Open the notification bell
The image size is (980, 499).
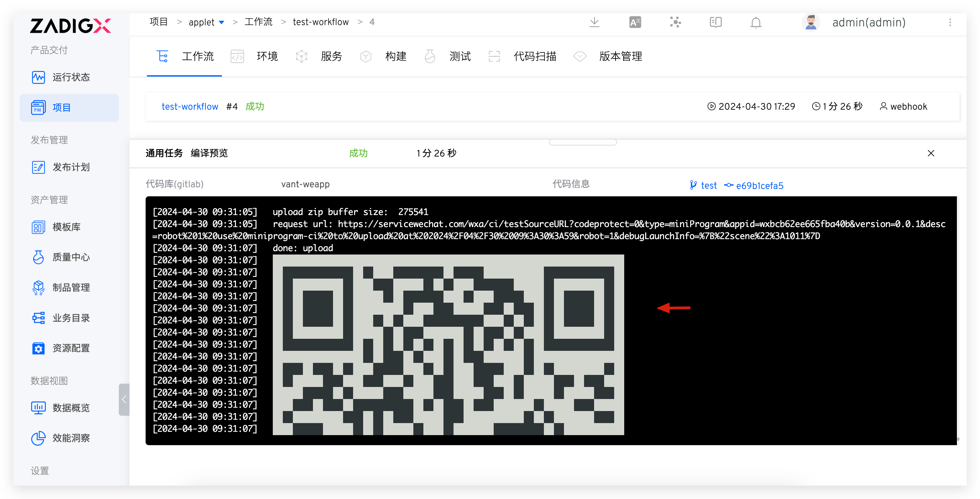pos(756,23)
